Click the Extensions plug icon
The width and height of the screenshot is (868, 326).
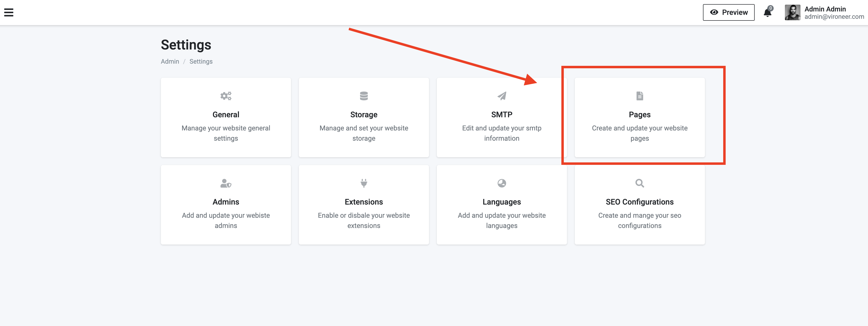364,183
